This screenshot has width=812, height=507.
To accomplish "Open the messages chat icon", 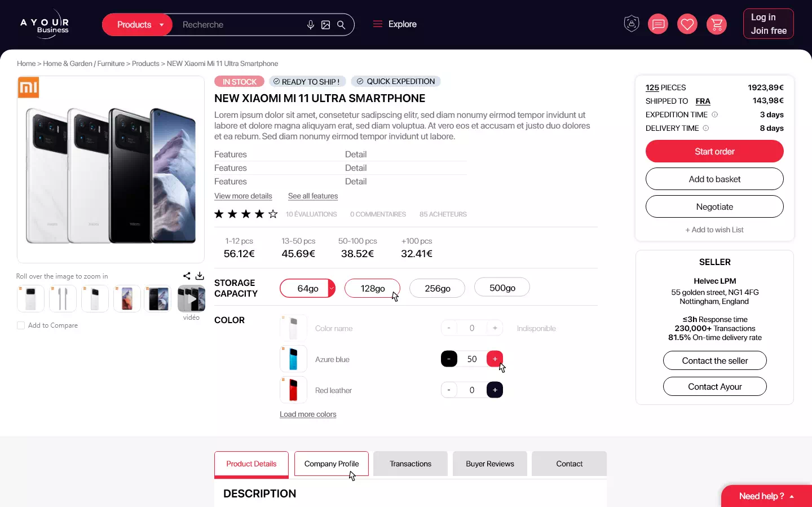I will pyautogui.click(x=657, y=24).
